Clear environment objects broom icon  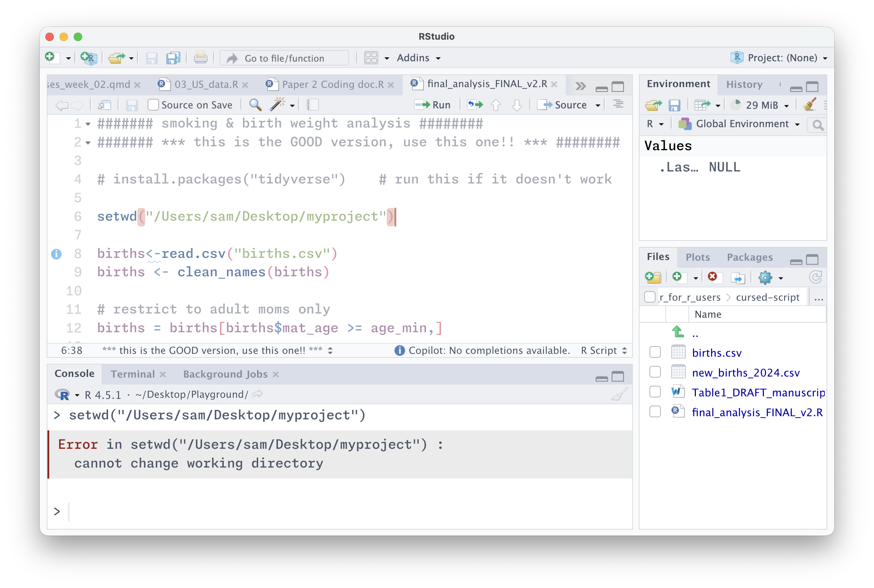click(809, 104)
